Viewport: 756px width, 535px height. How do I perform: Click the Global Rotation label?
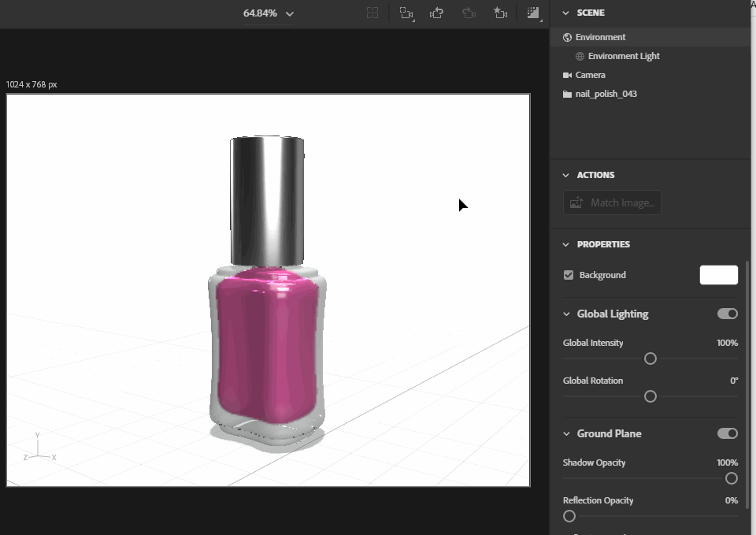tap(593, 381)
